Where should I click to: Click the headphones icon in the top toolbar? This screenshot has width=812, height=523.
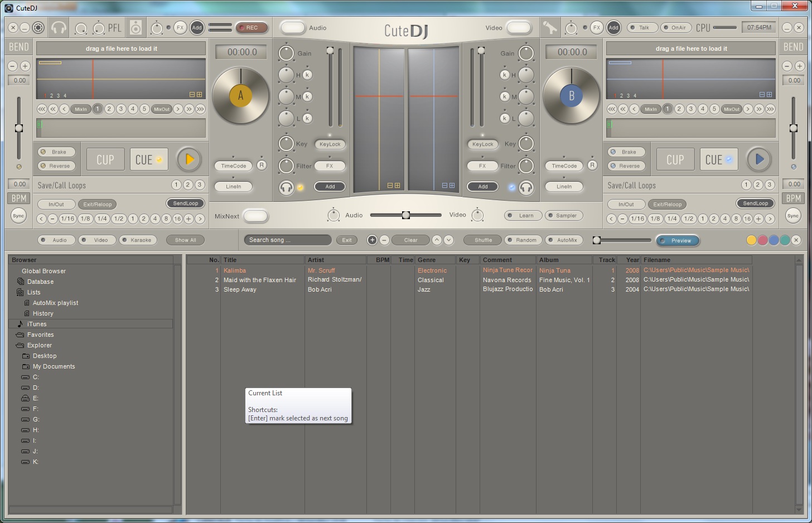pos(58,27)
